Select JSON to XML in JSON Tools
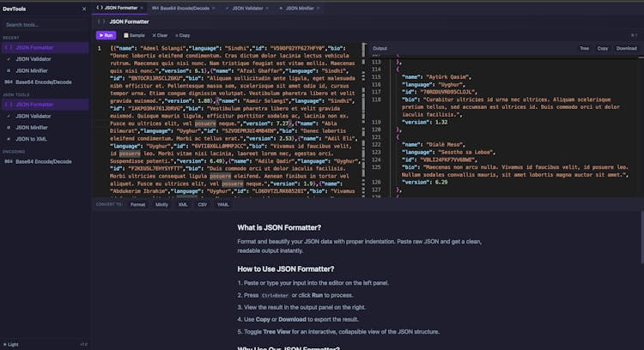Image resolution: width=644 pixels, height=350 pixels. point(33,138)
